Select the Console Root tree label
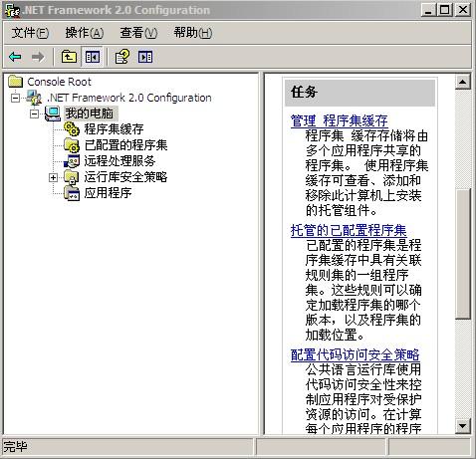This screenshot has width=476, height=459. click(x=59, y=82)
